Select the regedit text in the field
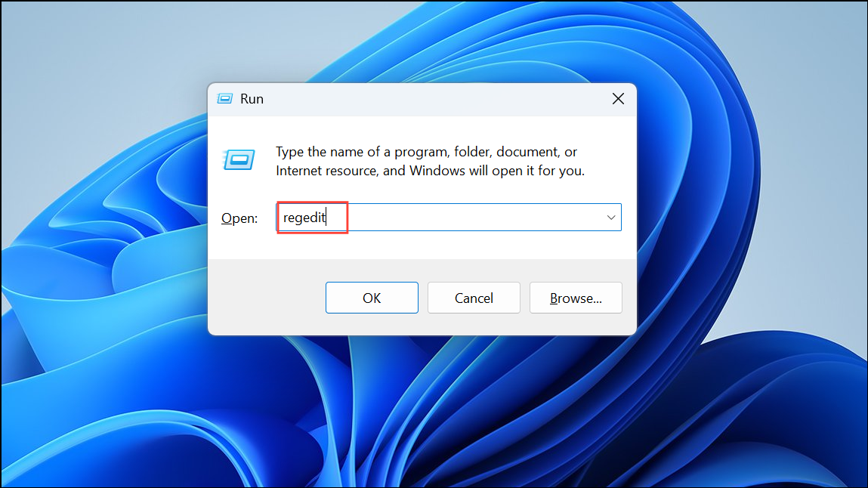The image size is (868, 488). pyautogui.click(x=304, y=217)
